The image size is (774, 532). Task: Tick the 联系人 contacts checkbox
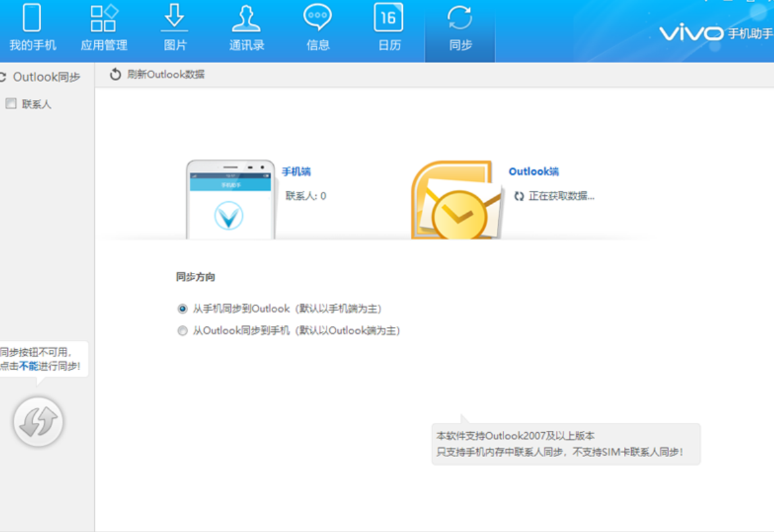click(x=11, y=103)
